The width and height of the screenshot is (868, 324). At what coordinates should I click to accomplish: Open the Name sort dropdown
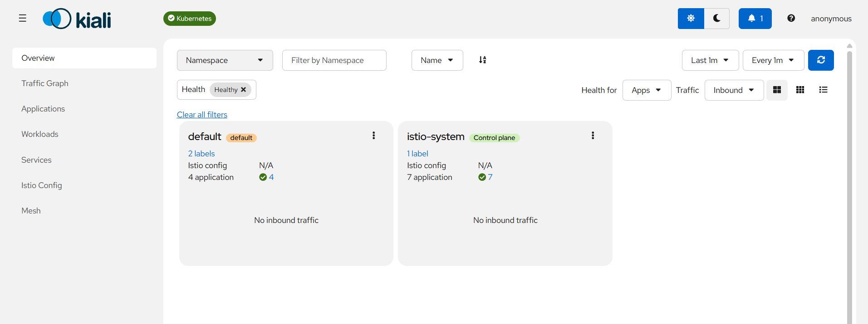click(437, 60)
